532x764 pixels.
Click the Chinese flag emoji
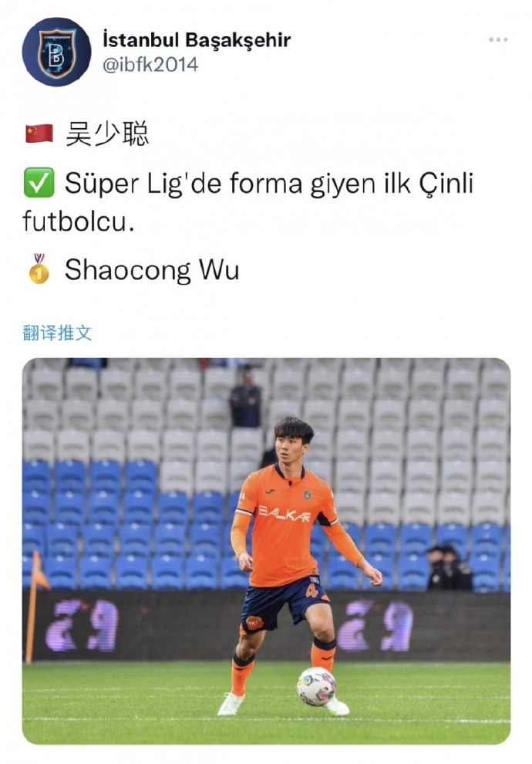[39, 134]
